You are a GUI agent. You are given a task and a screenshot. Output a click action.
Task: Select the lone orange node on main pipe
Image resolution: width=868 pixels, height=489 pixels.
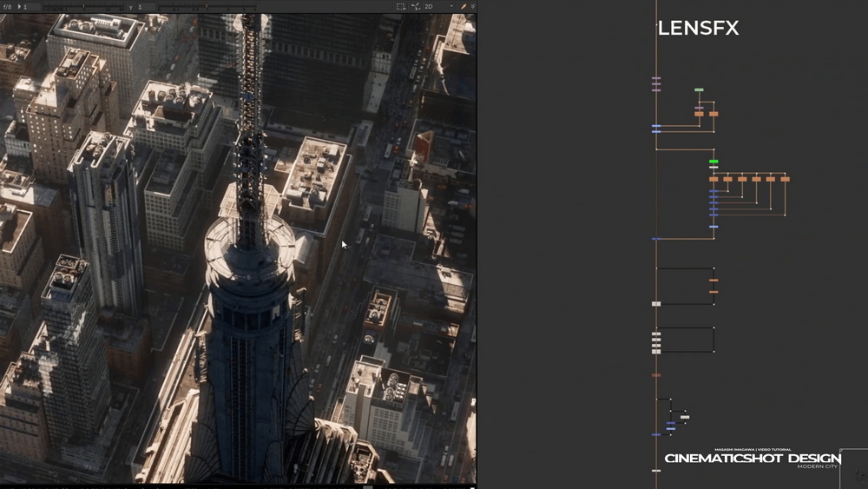pyautogui.click(x=656, y=375)
